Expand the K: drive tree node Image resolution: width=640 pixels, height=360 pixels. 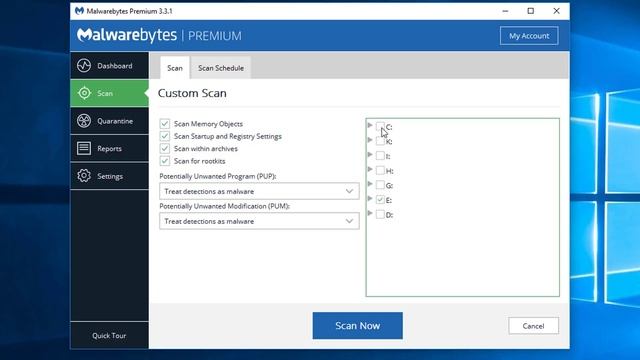(x=370, y=140)
